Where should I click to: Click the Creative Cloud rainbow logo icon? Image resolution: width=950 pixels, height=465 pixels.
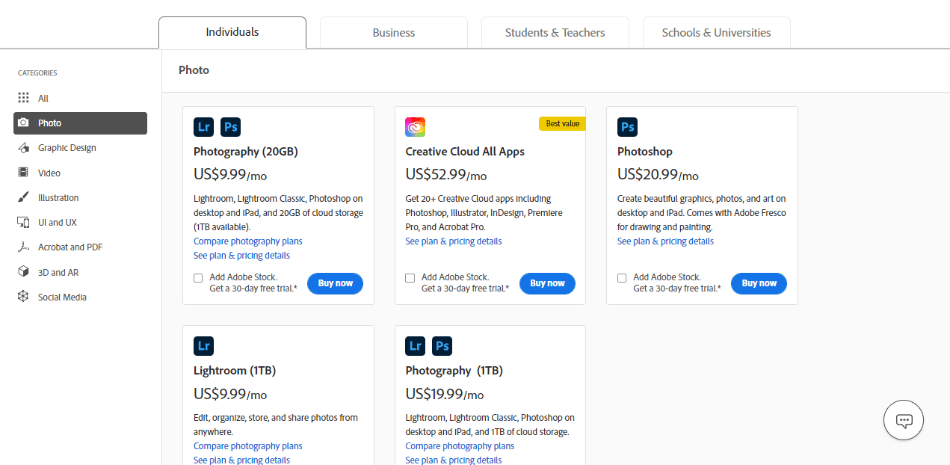click(415, 127)
